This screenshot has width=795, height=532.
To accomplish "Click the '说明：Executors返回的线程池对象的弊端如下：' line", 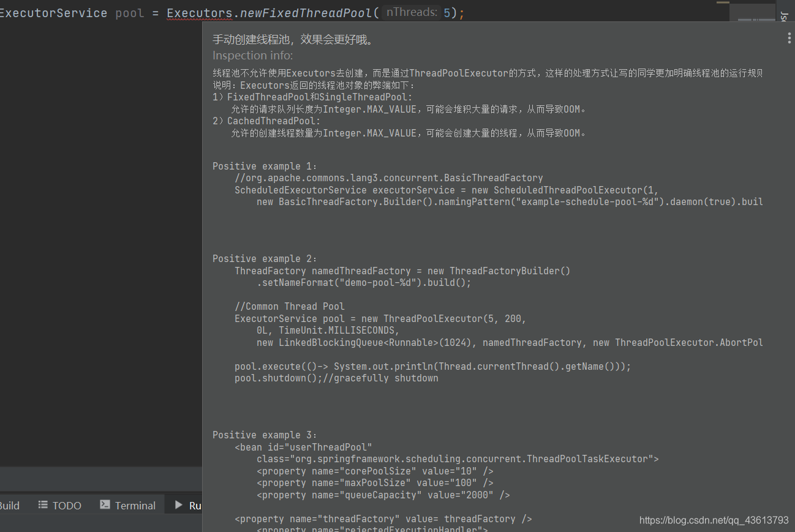I will coord(314,86).
